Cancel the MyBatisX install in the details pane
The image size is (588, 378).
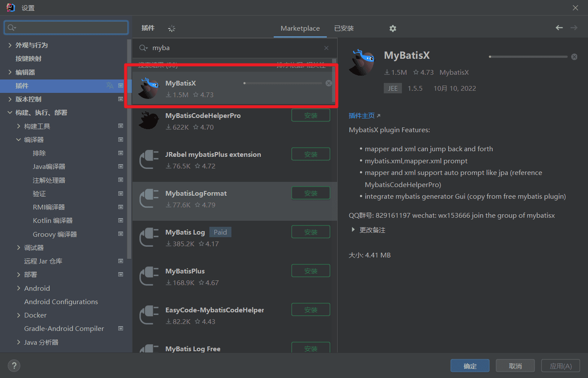(574, 57)
